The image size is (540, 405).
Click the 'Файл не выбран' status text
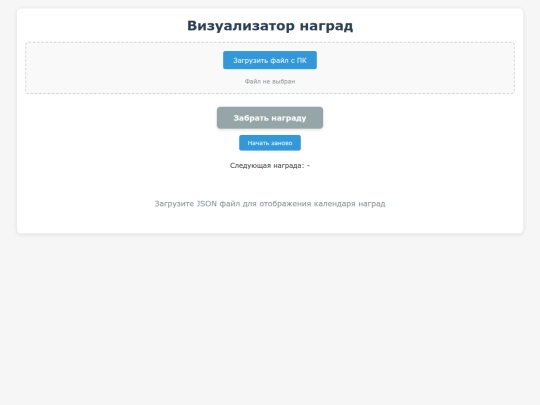click(270, 82)
